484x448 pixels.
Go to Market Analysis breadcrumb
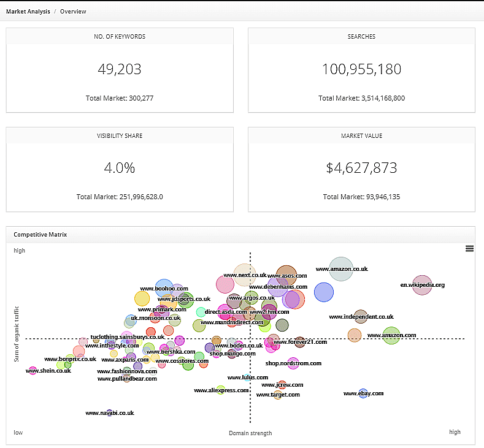click(28, 12)
